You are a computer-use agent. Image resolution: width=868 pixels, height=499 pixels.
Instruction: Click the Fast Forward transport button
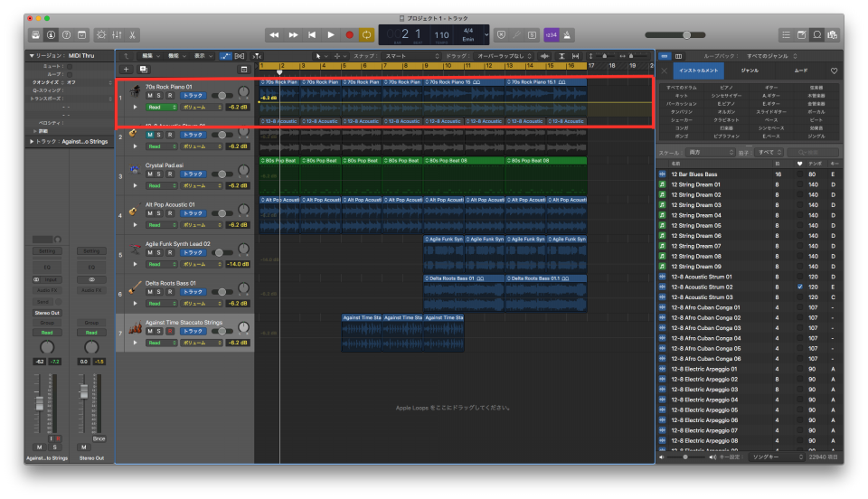coord(293,35)
